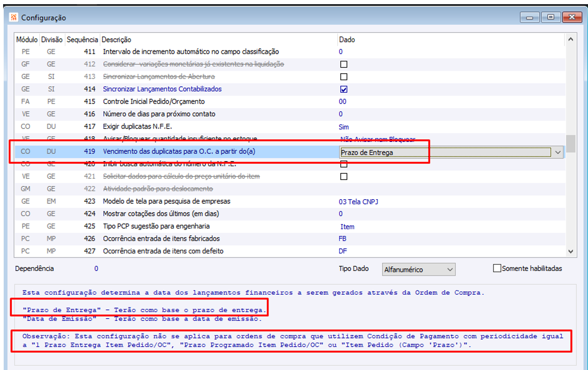This screenshot has height=370, width=588.
Task: Toggle checkbox for row 412 variações monetárias
Action: pyautogui.click(x=343, y=64)
